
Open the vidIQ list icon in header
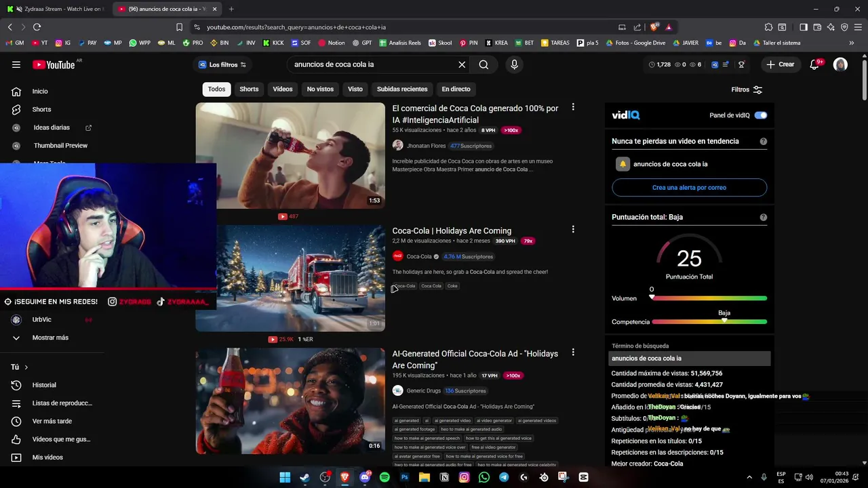coord(726,64)
